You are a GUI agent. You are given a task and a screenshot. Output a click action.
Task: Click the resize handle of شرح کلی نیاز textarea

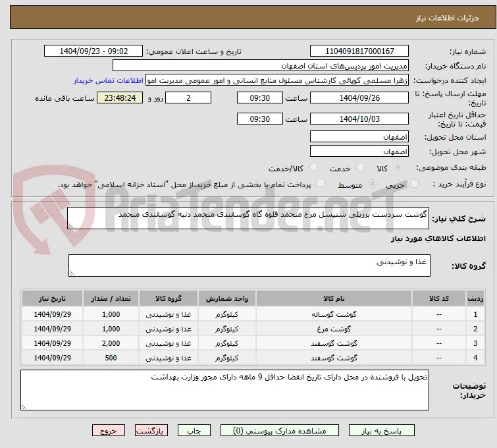tap(70, 226)
